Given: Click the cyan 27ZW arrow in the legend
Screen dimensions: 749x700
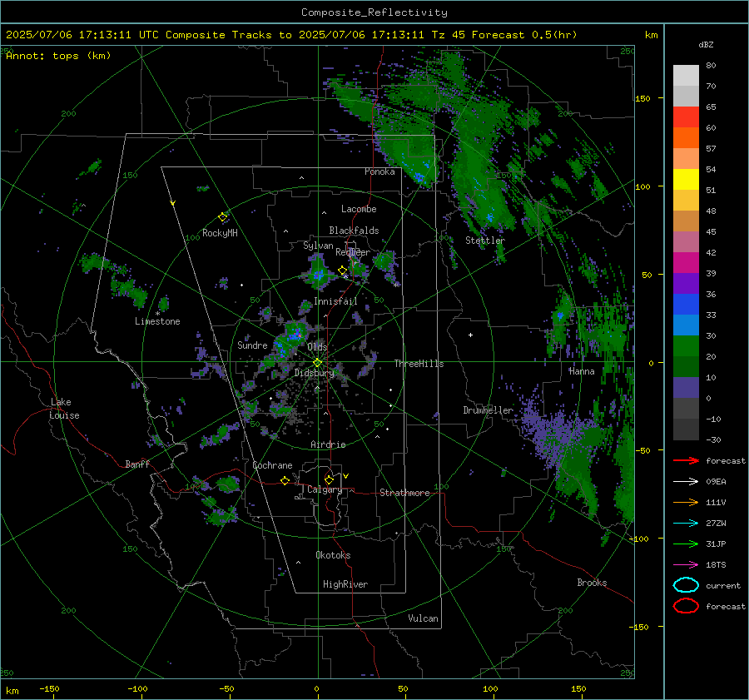Looking at the screenshot, I should [x=686, y=524].
